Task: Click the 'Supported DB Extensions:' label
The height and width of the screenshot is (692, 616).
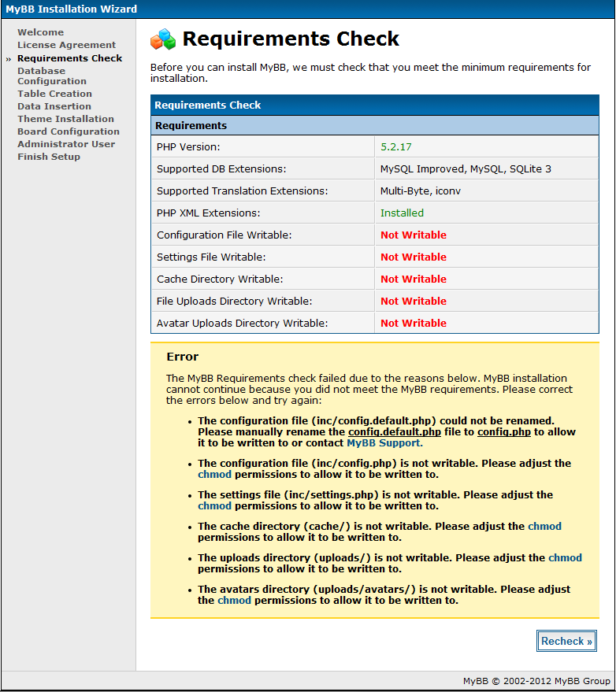Action: pos(221,169)
